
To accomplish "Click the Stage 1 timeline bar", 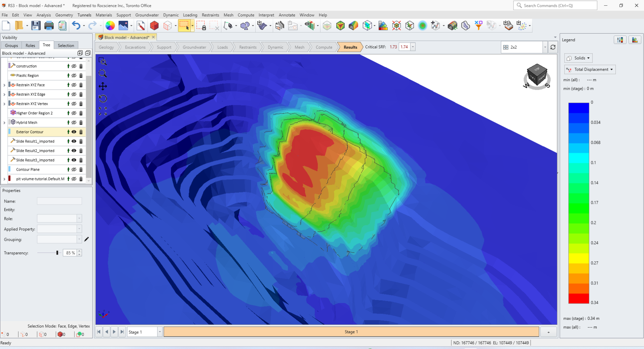I will tap(351, 332).
